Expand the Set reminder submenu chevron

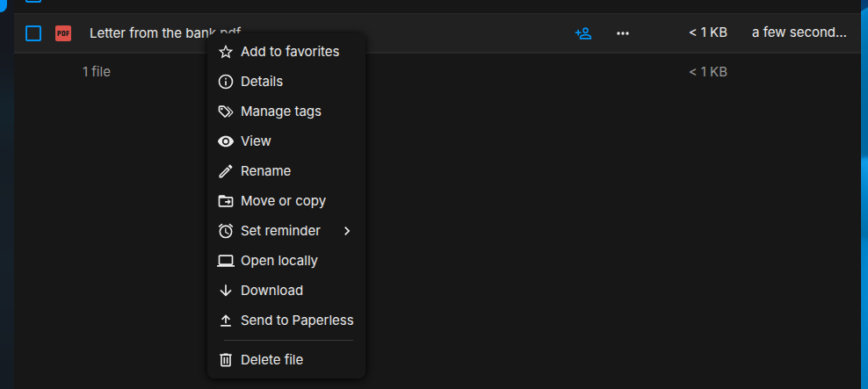347,231
